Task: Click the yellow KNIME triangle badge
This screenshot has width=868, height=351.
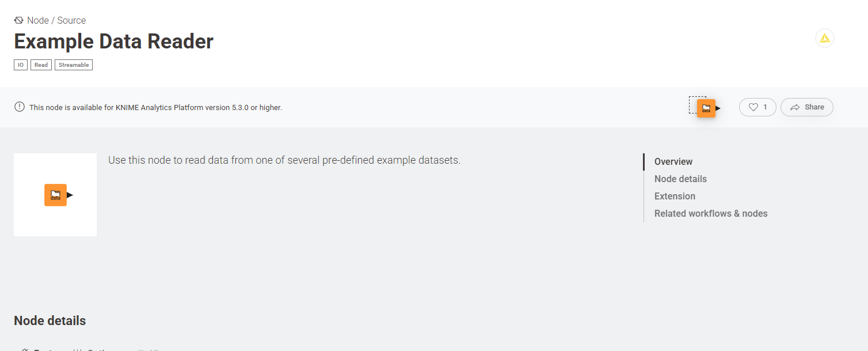Action: (824, 38)
